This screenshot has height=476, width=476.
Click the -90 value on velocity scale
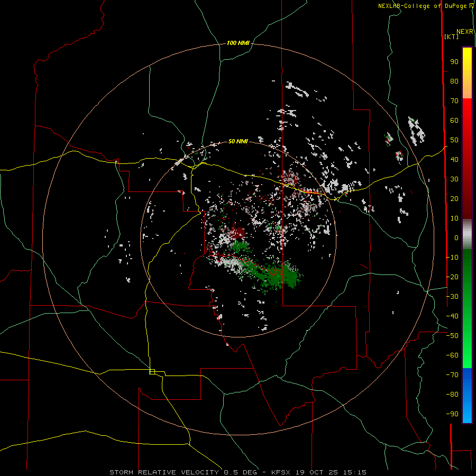click(452, 414)
